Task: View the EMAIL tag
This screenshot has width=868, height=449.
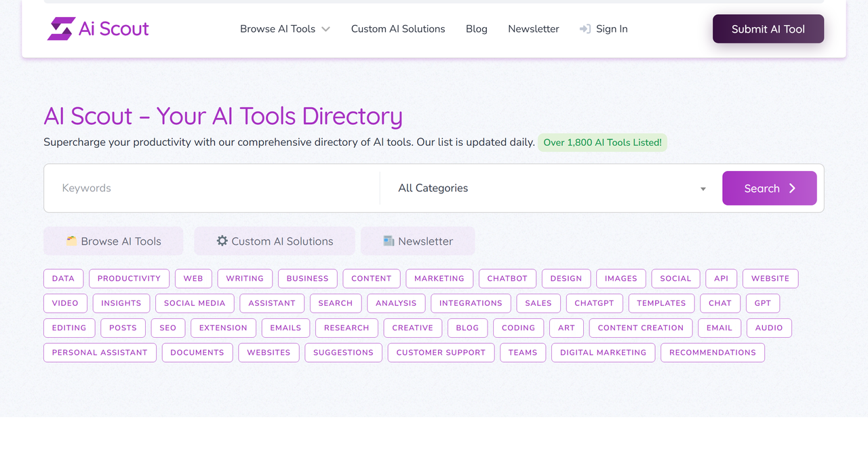Action: tap(719, 328)
